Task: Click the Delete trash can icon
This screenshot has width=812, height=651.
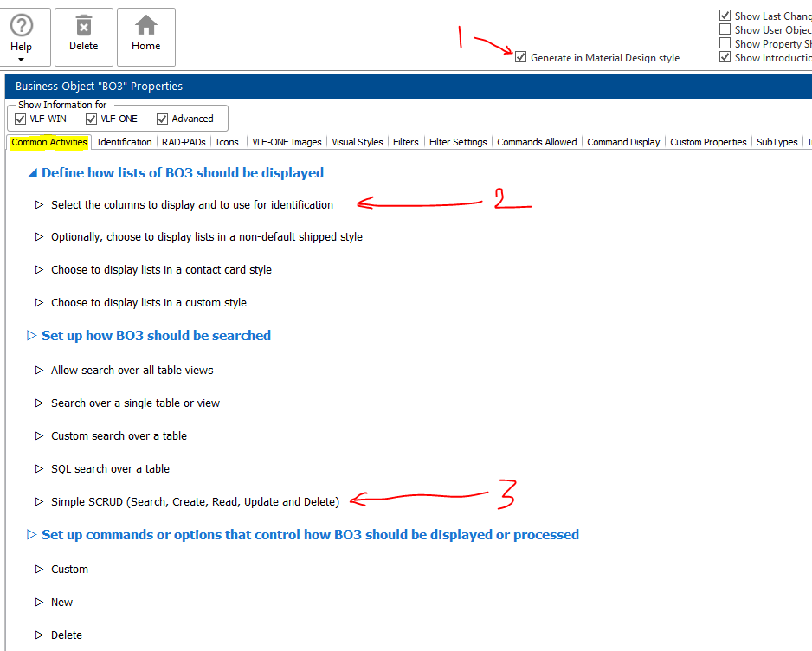Action: [x=84, y=25]
